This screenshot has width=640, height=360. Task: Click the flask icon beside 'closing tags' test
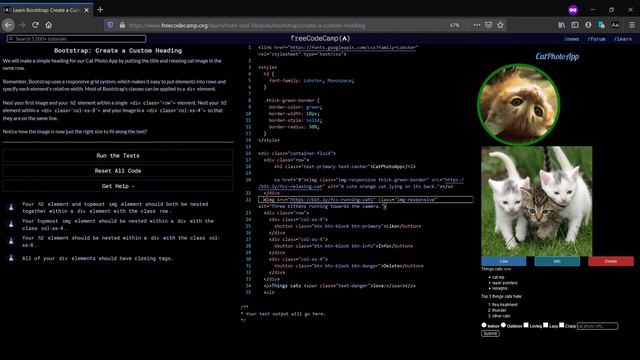pyautogui.click(x=11, y=258)
